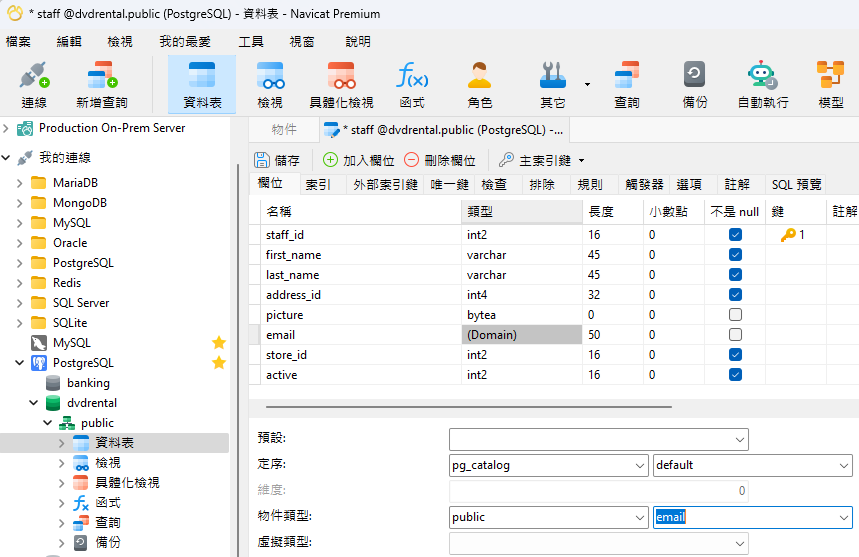Click the email (Domain) type cell

click(522, 335)
